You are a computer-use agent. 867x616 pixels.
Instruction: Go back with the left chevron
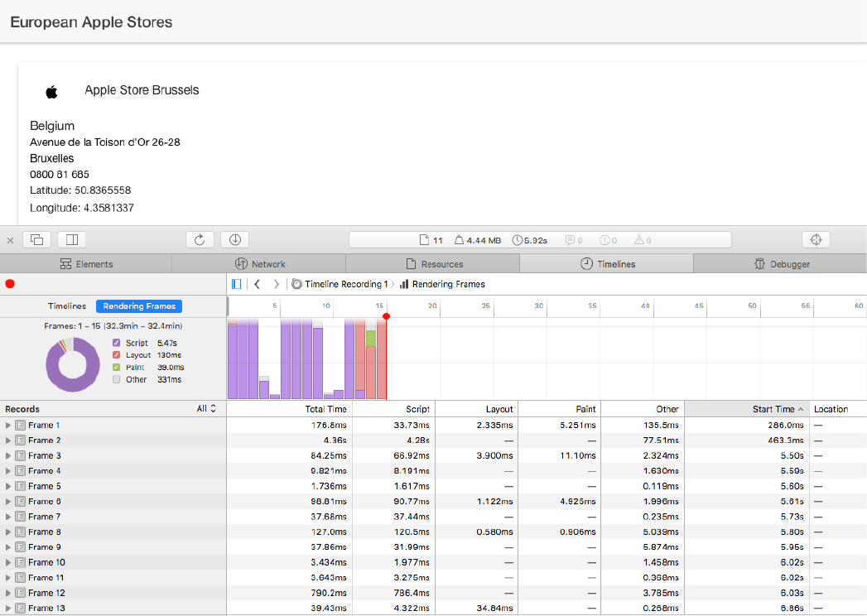pos(257,284)
